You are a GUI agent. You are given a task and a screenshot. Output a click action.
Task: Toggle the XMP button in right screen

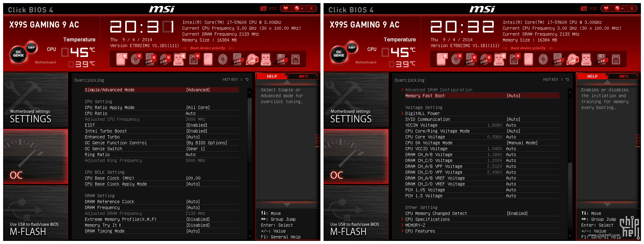click(352, 47)
